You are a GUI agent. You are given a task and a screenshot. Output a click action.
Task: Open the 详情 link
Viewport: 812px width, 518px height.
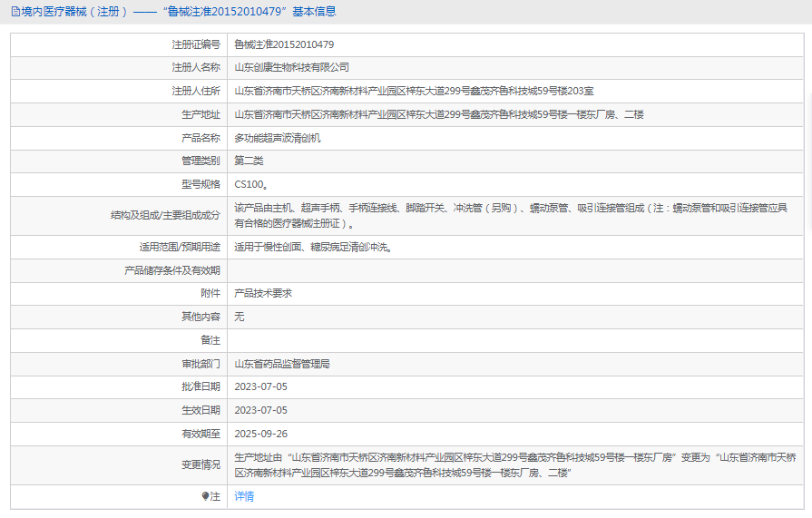coord(244,496)
